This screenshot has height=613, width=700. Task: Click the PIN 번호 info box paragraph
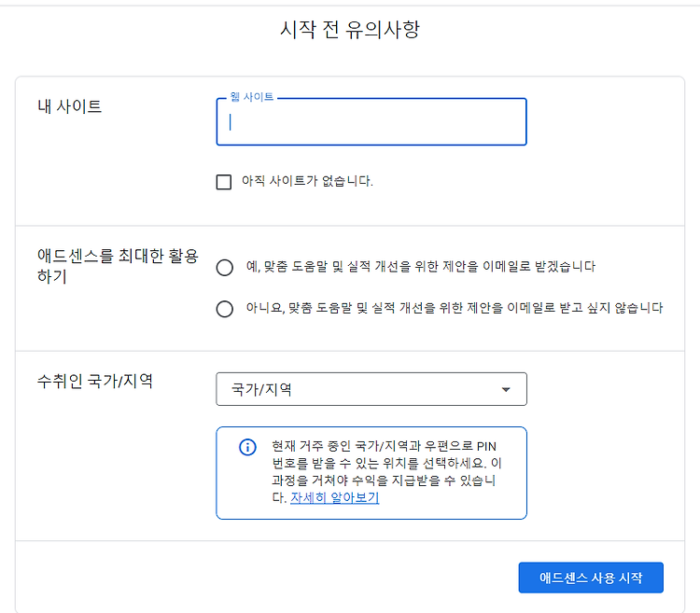click(386, 471)
